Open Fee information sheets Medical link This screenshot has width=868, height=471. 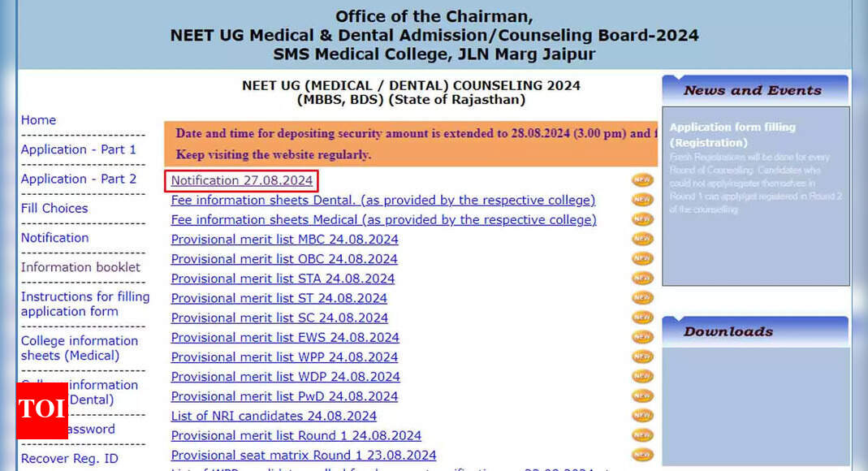[x=383, y=219]
